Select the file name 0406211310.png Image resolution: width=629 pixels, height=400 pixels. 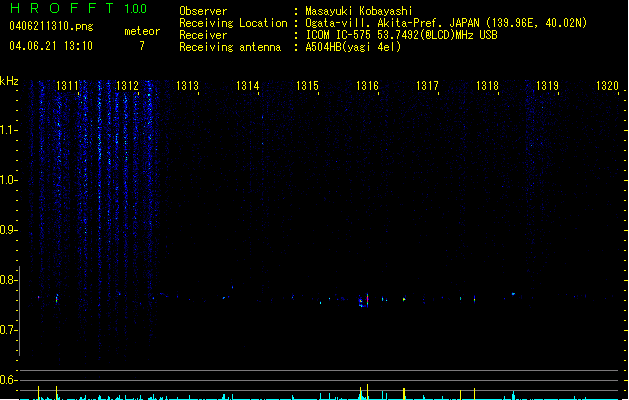tap(51, 26)
